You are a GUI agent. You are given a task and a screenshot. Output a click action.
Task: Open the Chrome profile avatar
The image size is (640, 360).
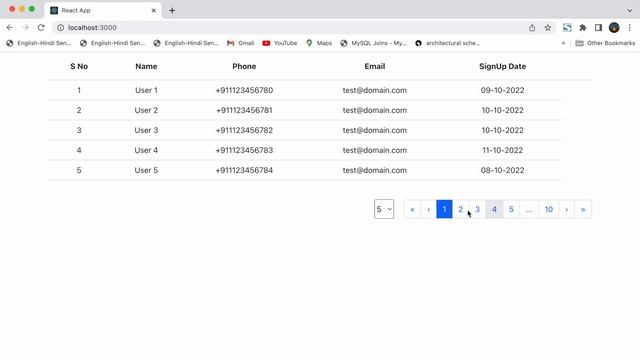point(614,28)
